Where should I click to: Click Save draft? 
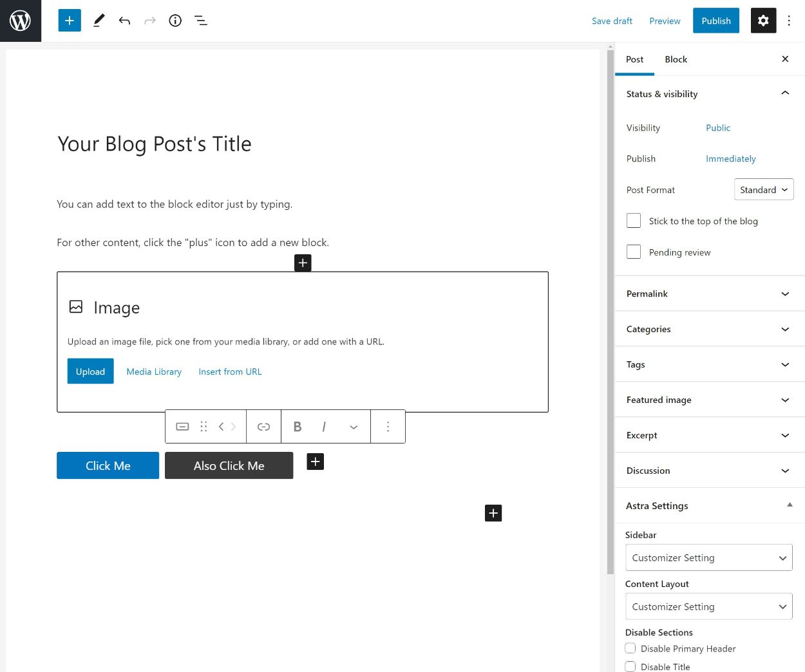[x=612, y=21]
